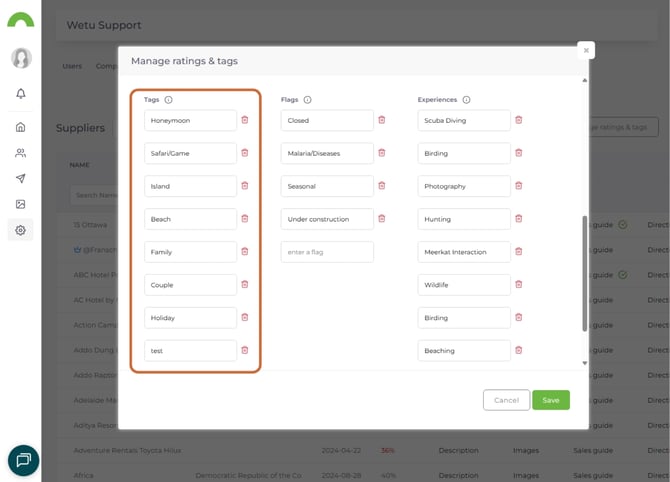Edit the Holiday tag field
Viewport: 670px width, 482px height.
[190, 318]
